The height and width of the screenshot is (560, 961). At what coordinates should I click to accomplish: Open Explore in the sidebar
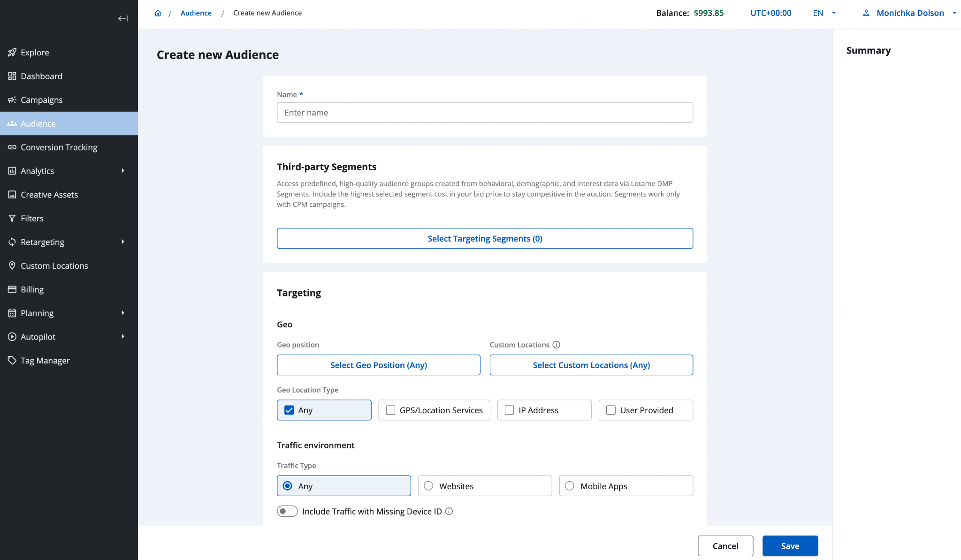coord(69,53)
